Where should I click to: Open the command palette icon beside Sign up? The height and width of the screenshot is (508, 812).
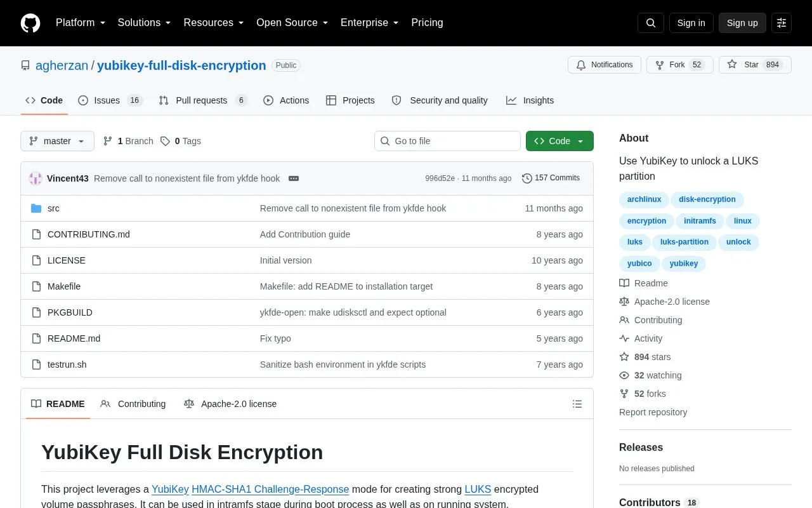[782, 23]
